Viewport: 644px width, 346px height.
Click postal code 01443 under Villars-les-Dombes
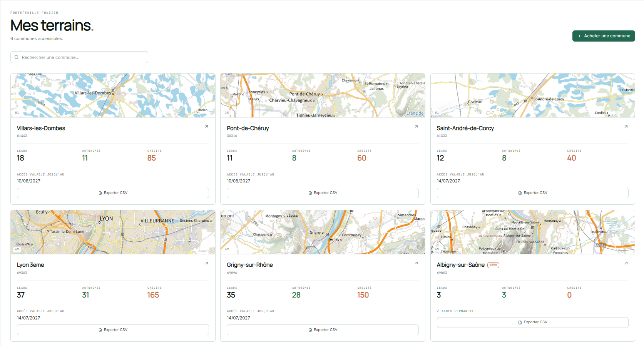tap(22, 136)
